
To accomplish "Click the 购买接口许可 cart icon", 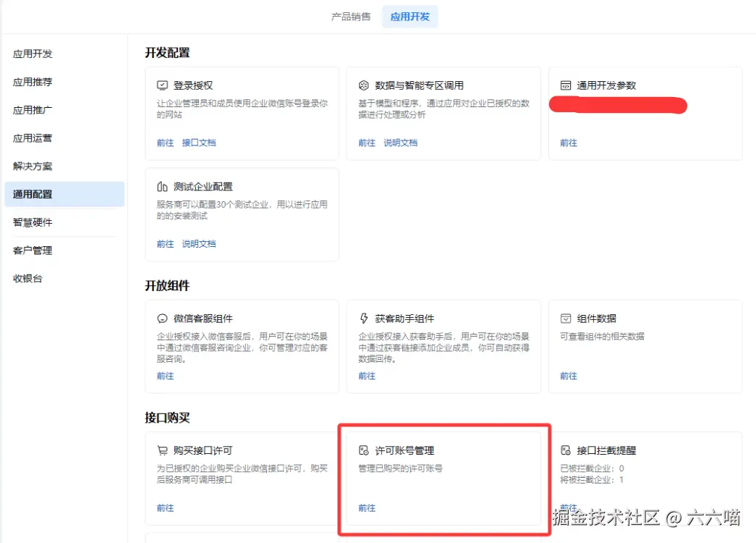I will (x=162, y=450).
